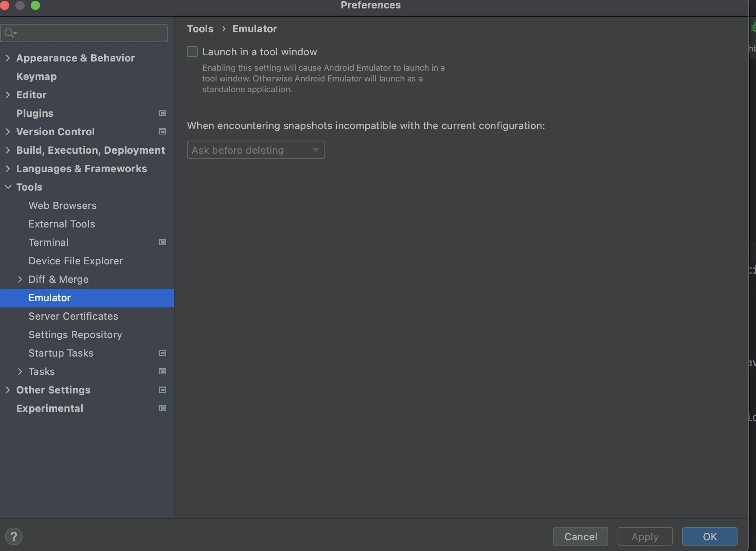The image size is (756, 551).
Task: Click the project-level icon beside Version Control
Action: 163,131
